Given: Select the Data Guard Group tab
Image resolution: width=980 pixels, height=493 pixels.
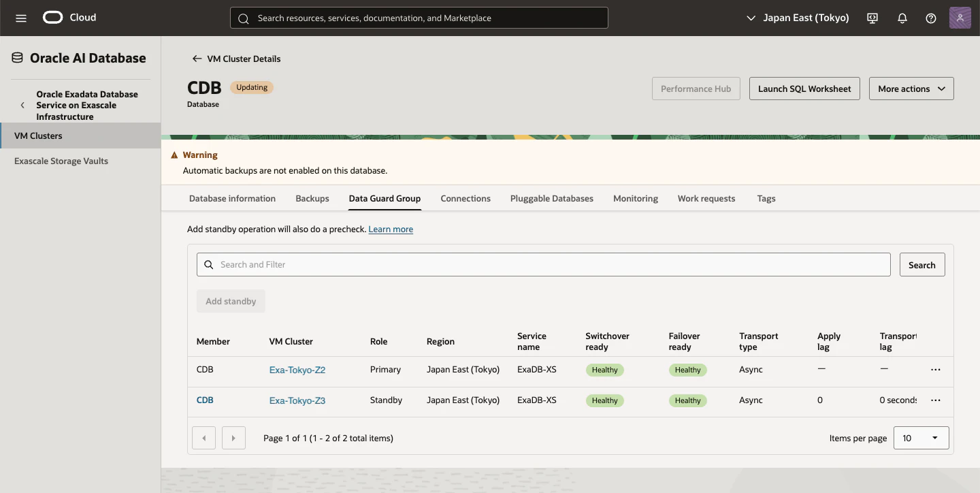Looking at the screenshot, I should pyautogui.click(x=385, y=199).
